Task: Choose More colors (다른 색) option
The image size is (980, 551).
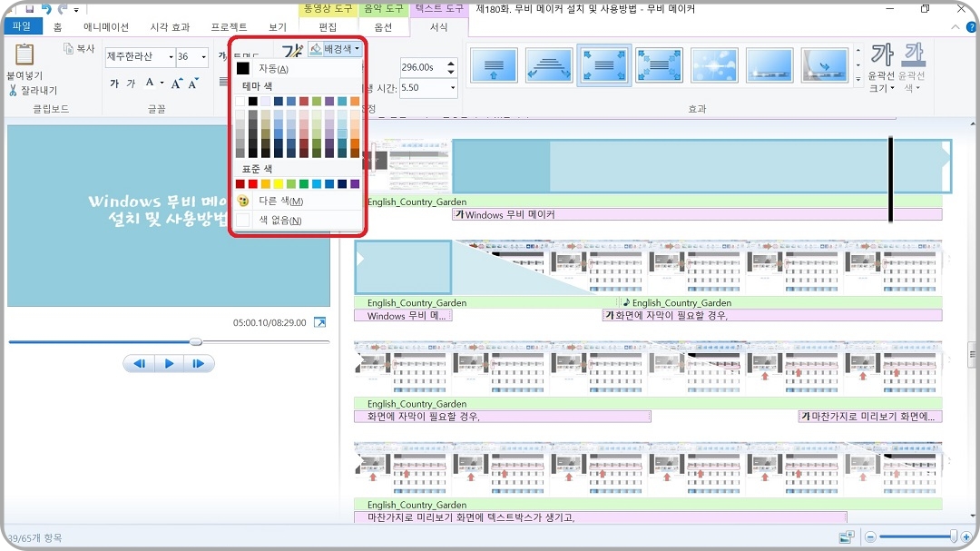Action: [298, 201]
